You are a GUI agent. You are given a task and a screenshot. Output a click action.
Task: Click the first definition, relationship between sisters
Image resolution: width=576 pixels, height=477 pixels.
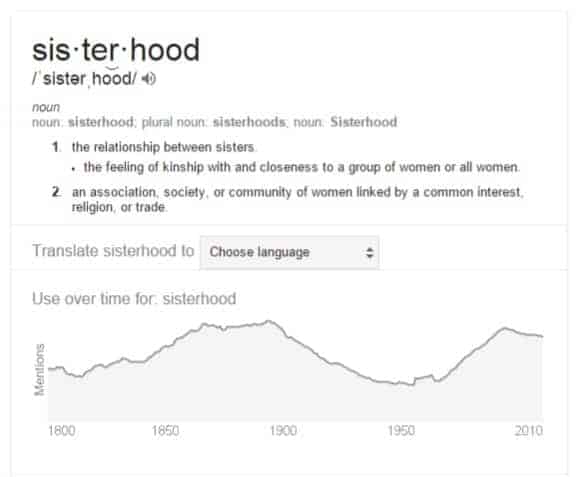coord(163,147)
